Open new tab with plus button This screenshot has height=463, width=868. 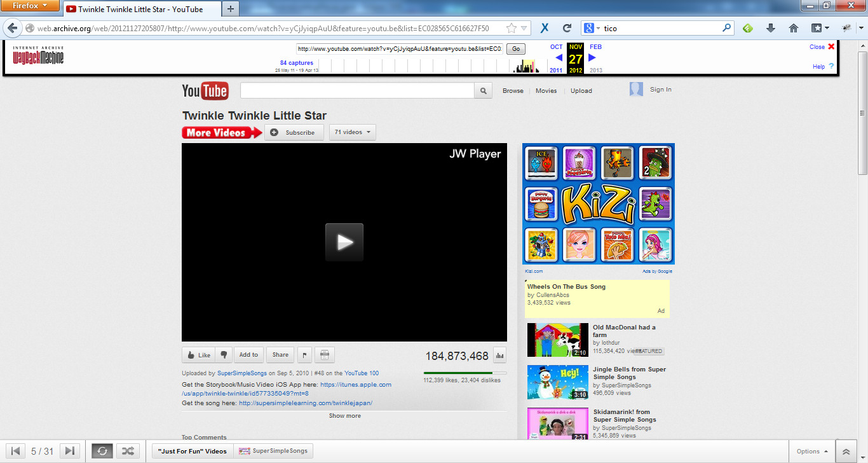click(230, 9)
